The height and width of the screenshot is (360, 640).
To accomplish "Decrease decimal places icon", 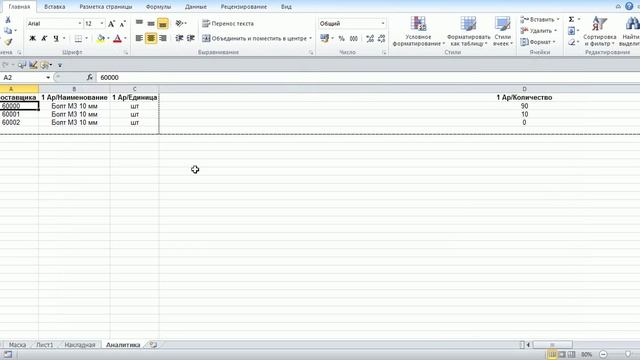I will pos(382,38).
